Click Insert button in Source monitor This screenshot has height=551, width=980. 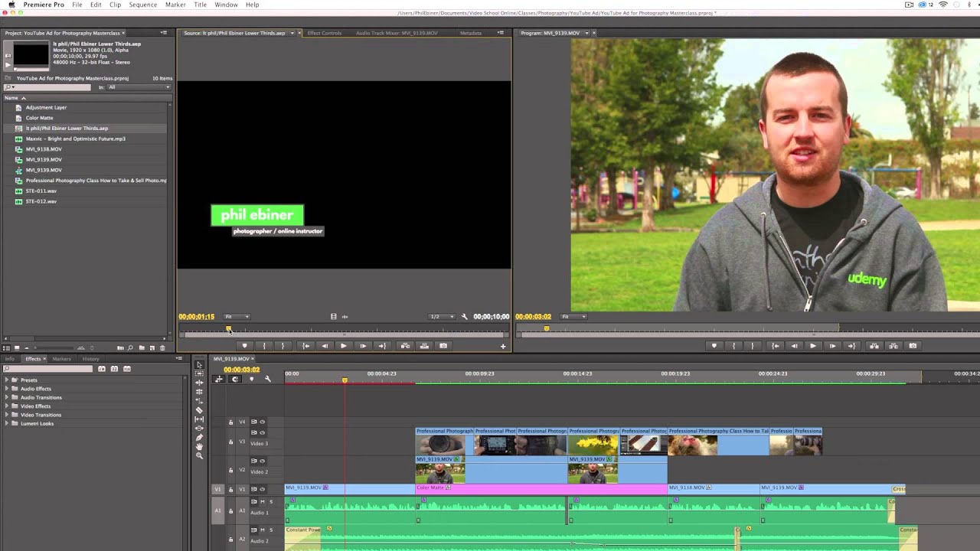405,346
